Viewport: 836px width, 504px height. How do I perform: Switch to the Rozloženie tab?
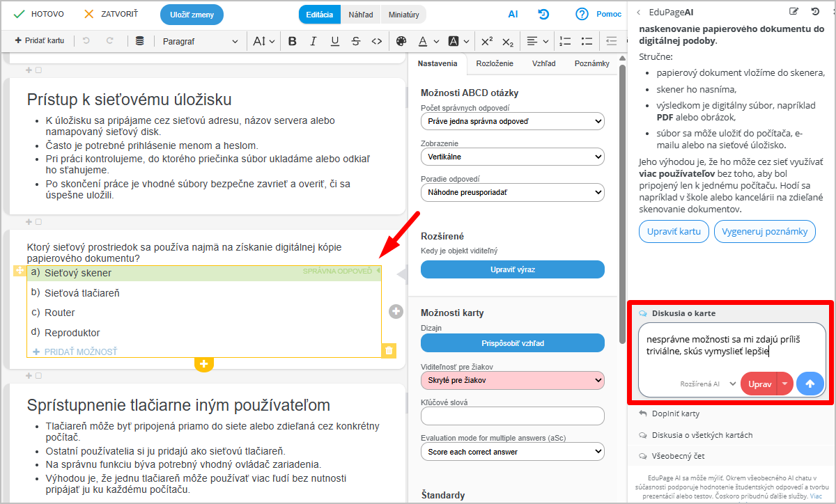click(495, 63)
